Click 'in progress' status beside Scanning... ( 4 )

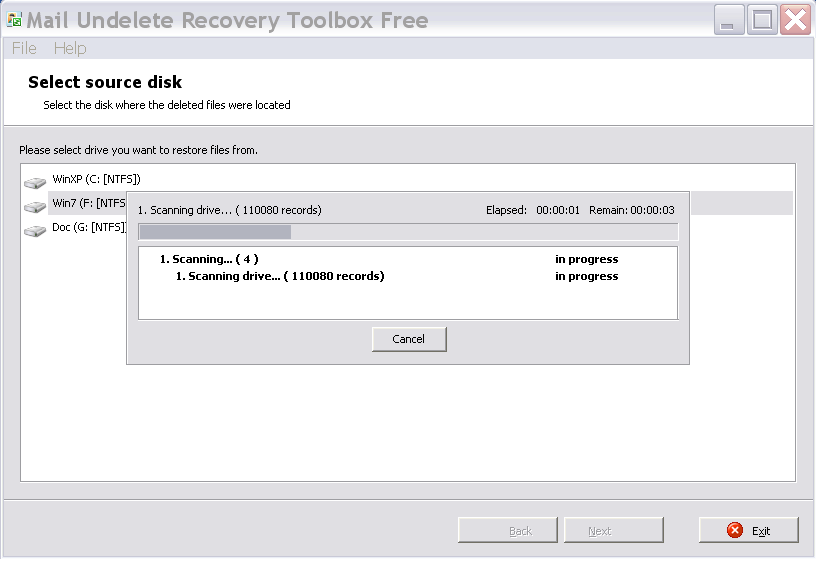click(587, 259)
